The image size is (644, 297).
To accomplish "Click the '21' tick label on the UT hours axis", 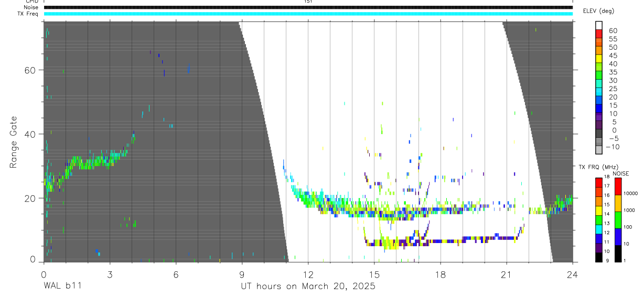I will (x=507, y=274).
